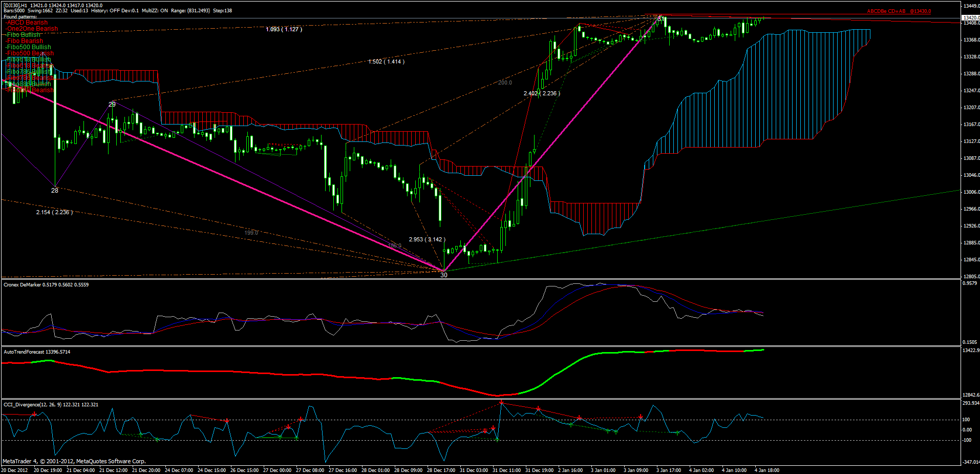
Task: Click the '24 Dec 15:00' time axis label
Action: pyautogui.click(x=211, y=470)
